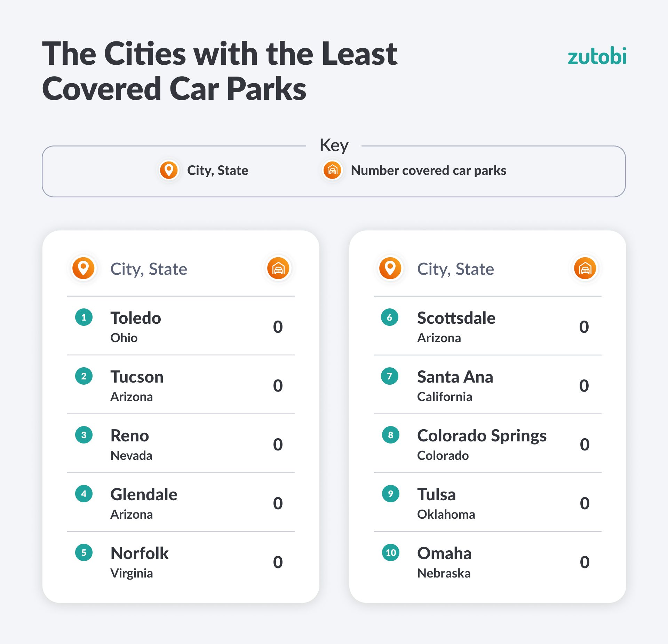The height and width of the screenshot is (644, 668).
Task: Click the Norfolk city name
Action: 139,553
